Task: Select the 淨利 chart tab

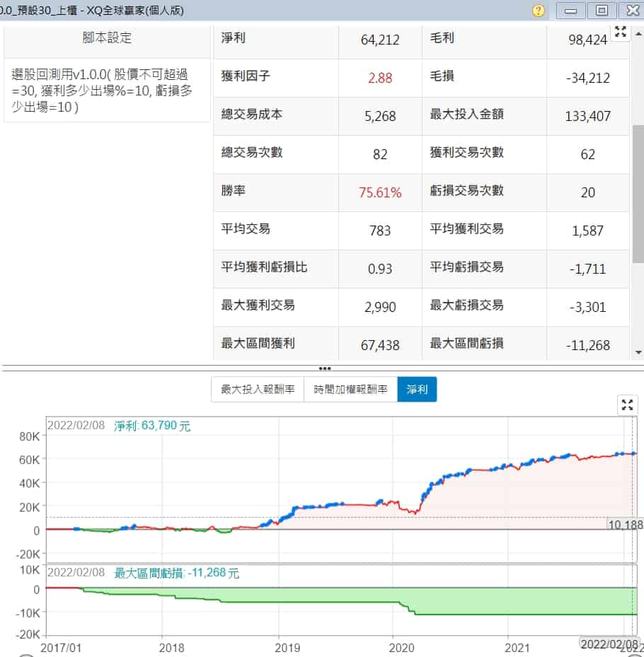Action: [417, 390]
